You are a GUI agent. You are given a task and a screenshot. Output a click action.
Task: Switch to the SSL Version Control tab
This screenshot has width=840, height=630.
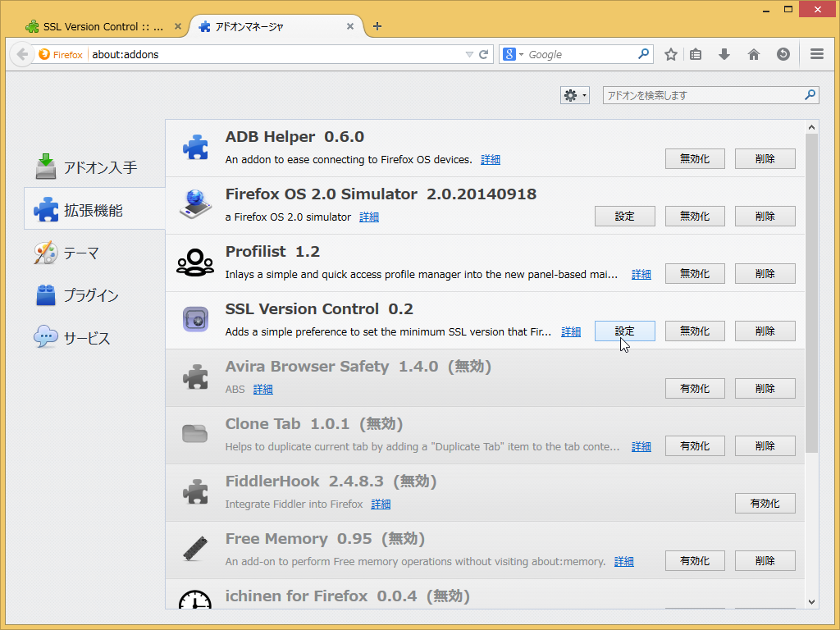(x=98, y=25)
